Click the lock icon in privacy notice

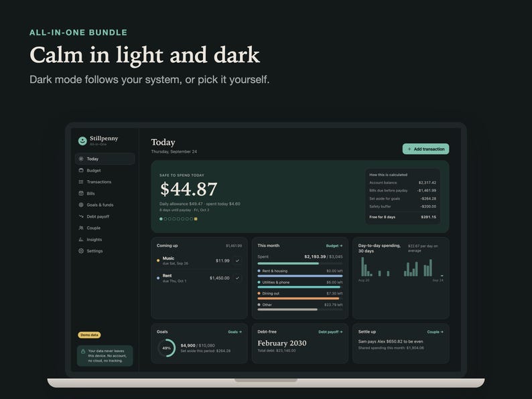click(83, 351)
